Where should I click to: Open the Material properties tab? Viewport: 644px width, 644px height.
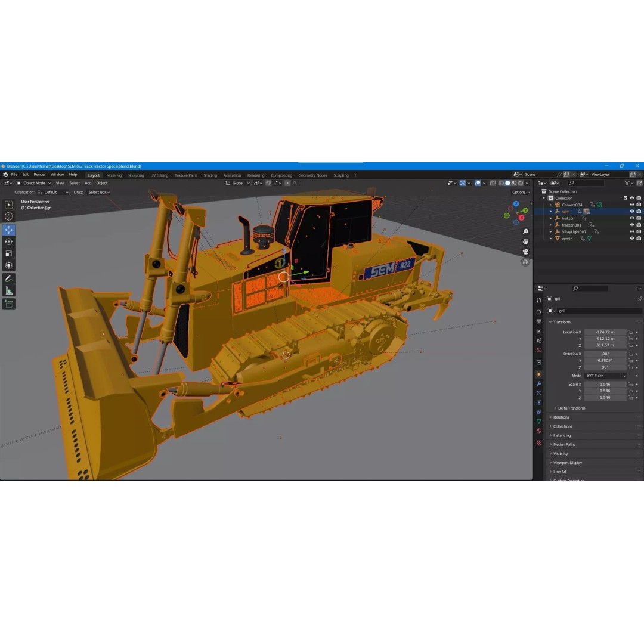pos(539,431)
